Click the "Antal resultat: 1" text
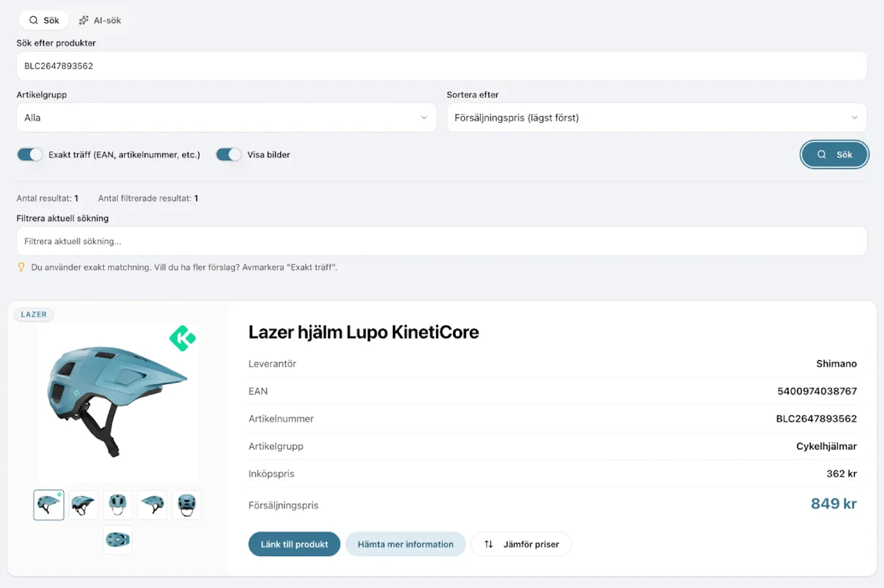The width and height of the screenshot is (884, 588). tap(48, 199)
